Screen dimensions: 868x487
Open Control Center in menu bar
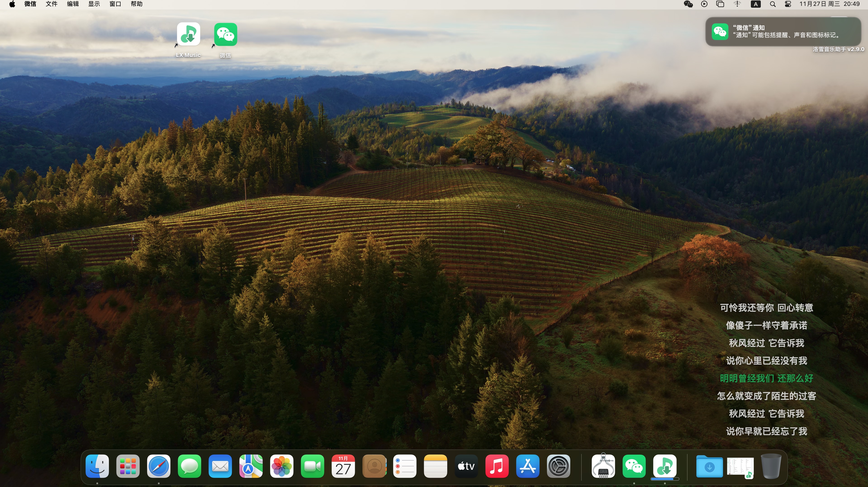tap(788, 4)
